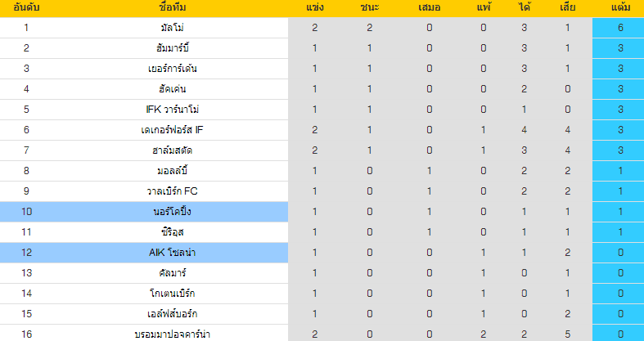Click บรอมมาปอจคาร์น่า goals conceded 5

click(x=567, y=334)
